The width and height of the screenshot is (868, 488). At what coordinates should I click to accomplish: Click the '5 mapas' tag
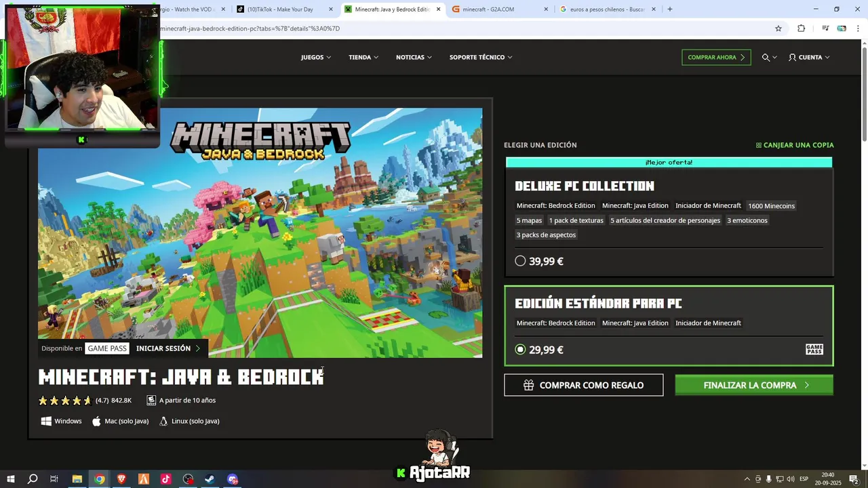coord(529,220)
